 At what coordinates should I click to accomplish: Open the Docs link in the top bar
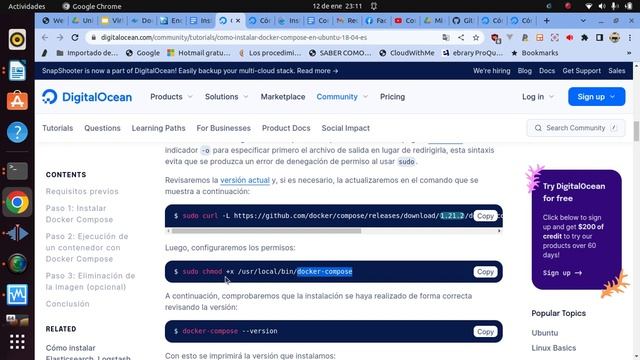(547, 71)
